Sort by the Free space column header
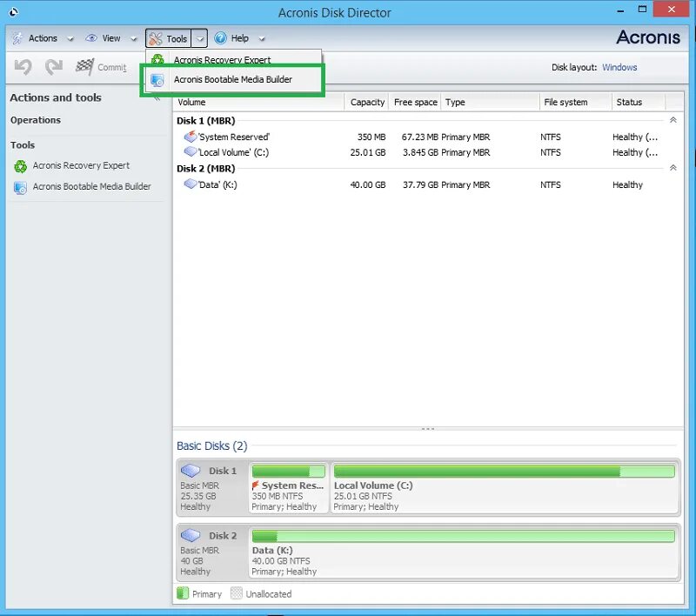This screenshot has width=696, height=616. click(415, 102)
